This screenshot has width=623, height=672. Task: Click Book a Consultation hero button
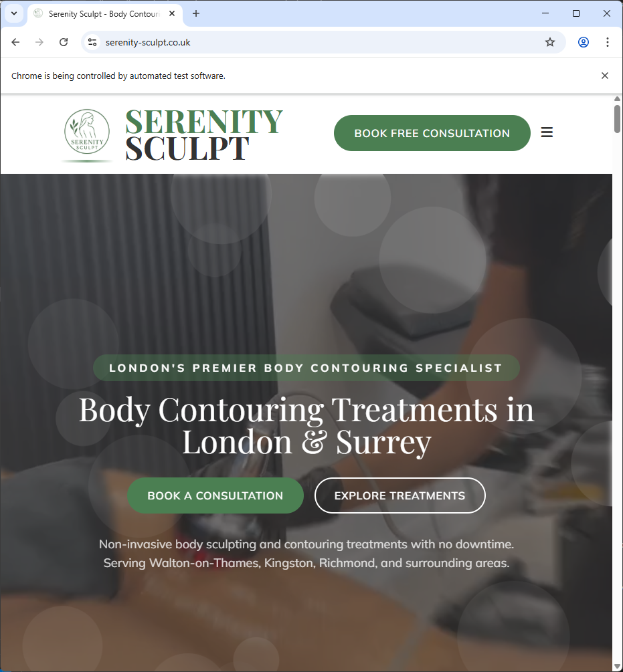(x=215, y=495)
